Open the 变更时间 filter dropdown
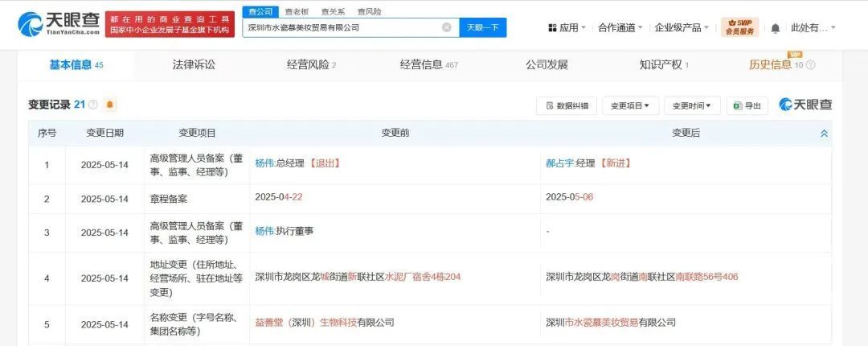This screenshot has height=346, width=868. (692, 105)
